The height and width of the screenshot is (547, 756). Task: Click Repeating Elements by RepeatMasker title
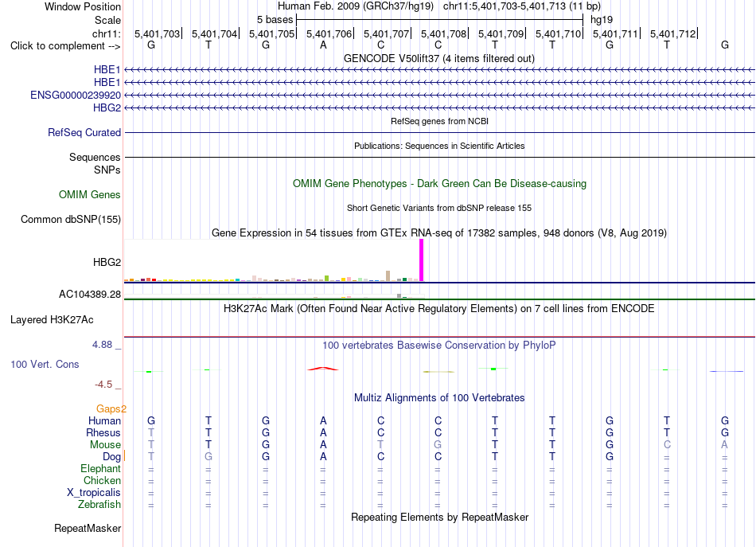[440, 517]
